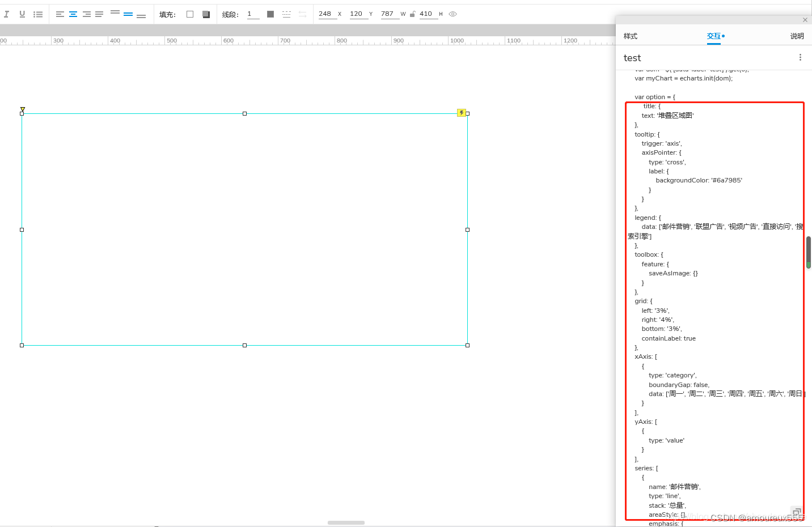This screenshot has width=812, height=527.
Task: Open the arrow style dropdown
Action: 302,14
